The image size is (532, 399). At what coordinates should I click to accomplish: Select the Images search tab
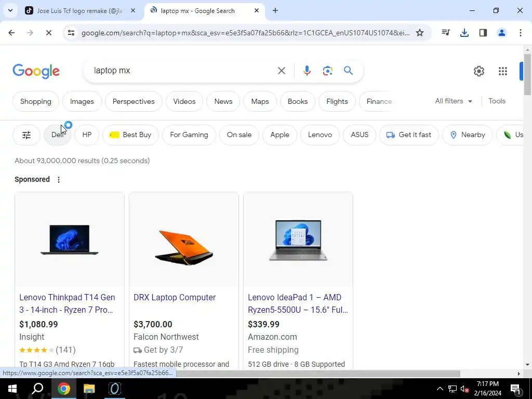pyautogui.click(x=82, y=101)
